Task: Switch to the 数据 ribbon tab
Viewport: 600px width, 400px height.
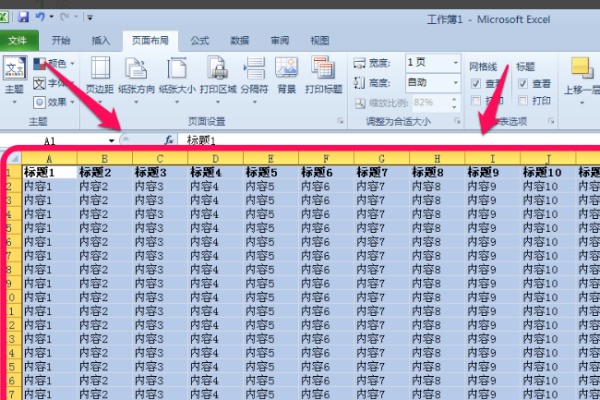Action: click(x=240, y=40)
